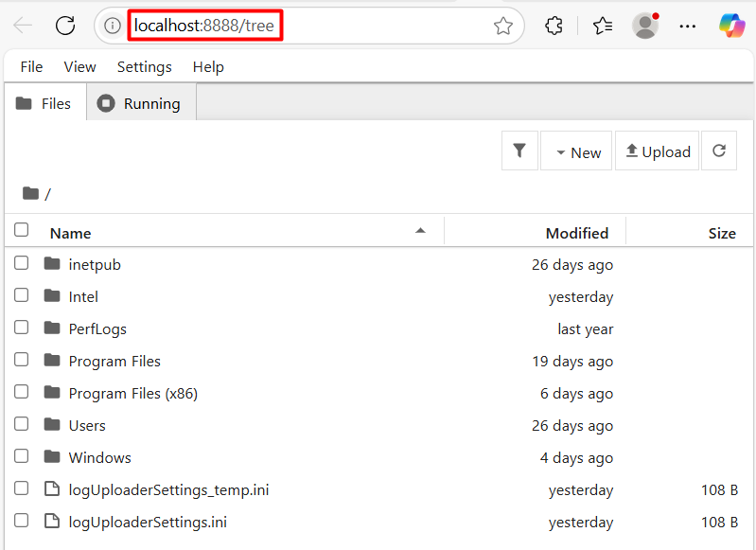Image resolution: width=756 pixels, height=550 pixels.
Task: Check the Program Files (x86) row checkbox
Action: (x=21, y=392)
